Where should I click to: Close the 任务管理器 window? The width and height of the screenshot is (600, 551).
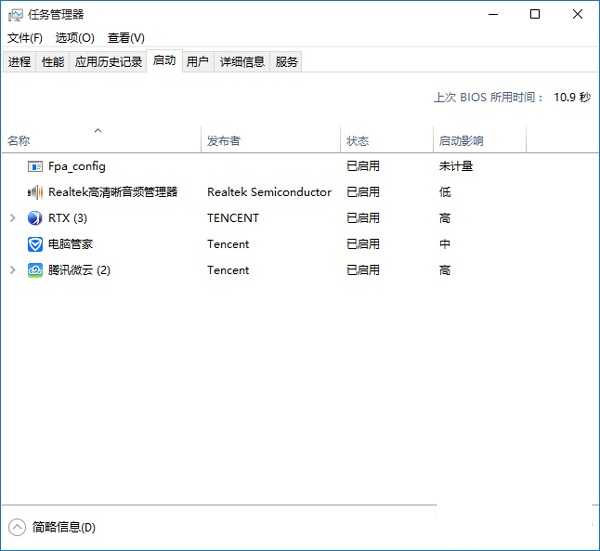coord(577,15)
